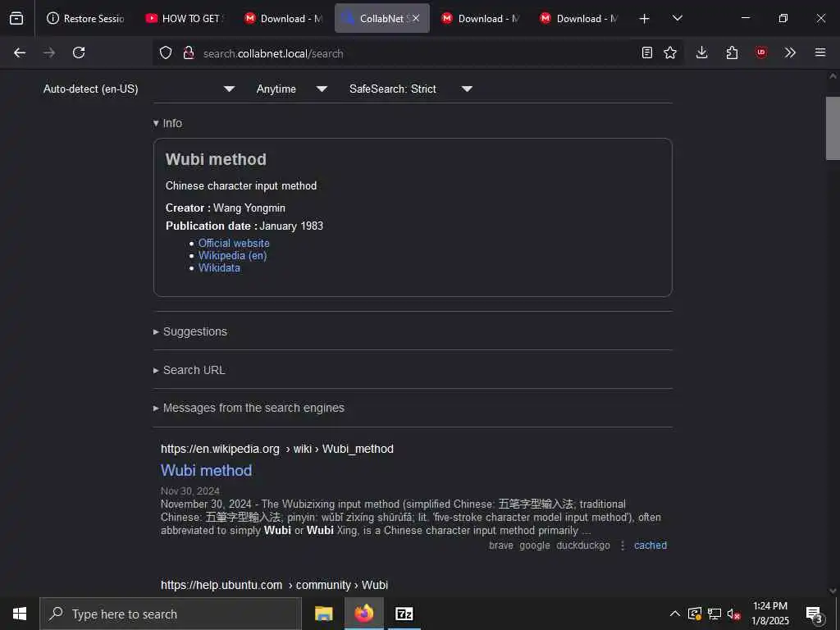Screen dimensions: 840x630
Task: Open the Wubi method result title
Action: click(x=206, y=470)
